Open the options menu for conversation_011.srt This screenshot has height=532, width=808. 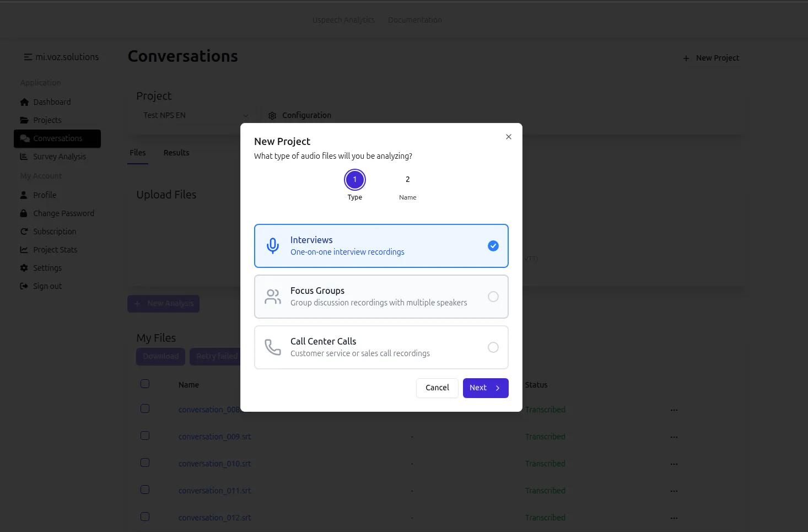pyautogui.click(x=674, y=491)
